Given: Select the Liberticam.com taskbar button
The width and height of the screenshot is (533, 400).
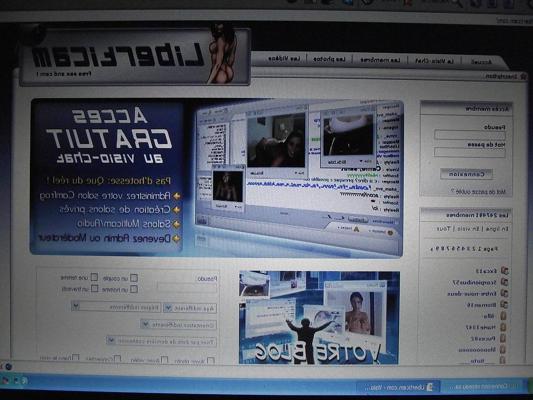Looking at the screenshot, I should (398, 387).
